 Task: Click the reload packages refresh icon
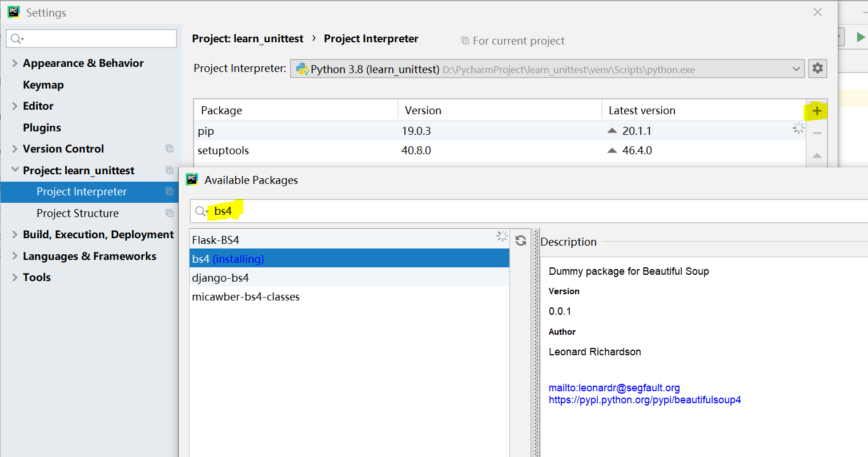tap(521, 240)
